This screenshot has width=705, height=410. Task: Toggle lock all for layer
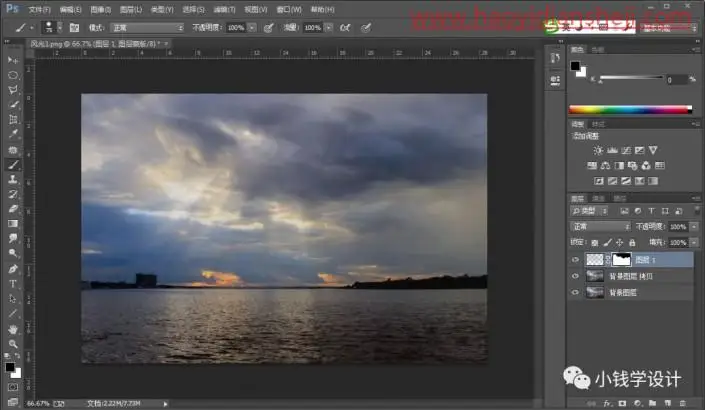[x=632, y=243]
